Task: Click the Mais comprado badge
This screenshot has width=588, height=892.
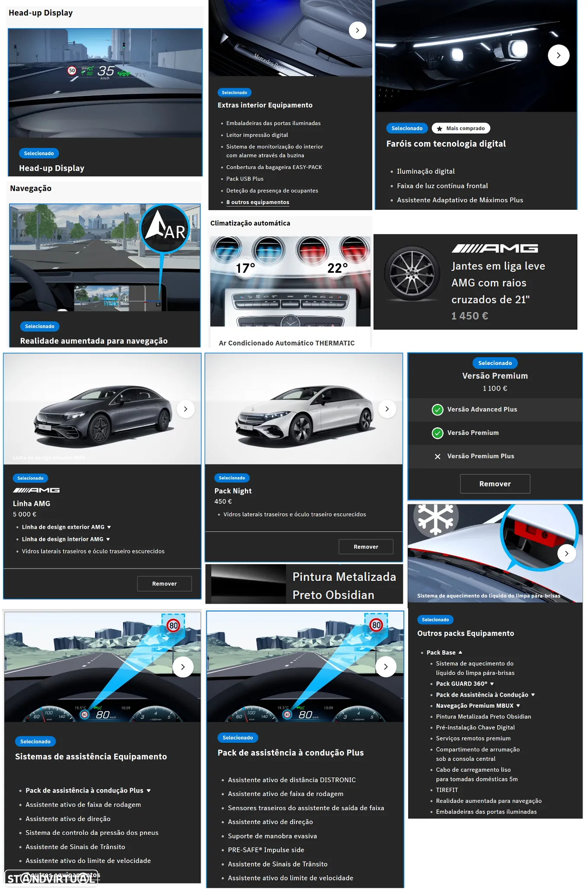Action: pos(461,128)
